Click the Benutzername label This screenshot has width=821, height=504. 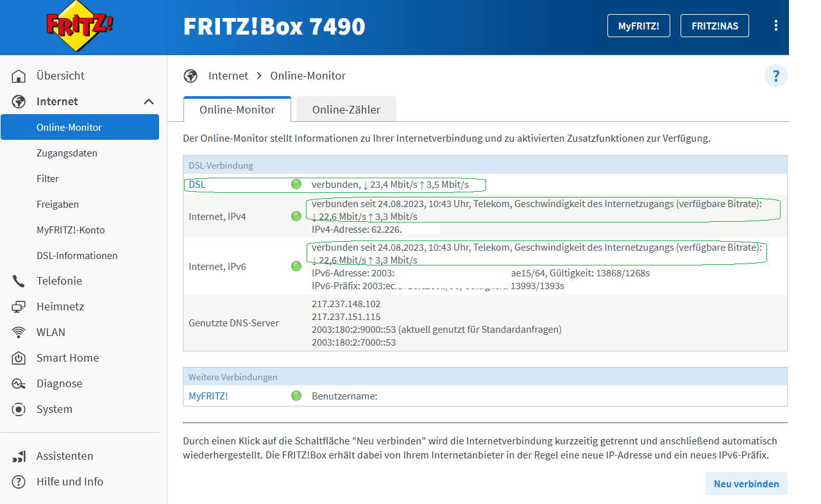pos(344,396)
